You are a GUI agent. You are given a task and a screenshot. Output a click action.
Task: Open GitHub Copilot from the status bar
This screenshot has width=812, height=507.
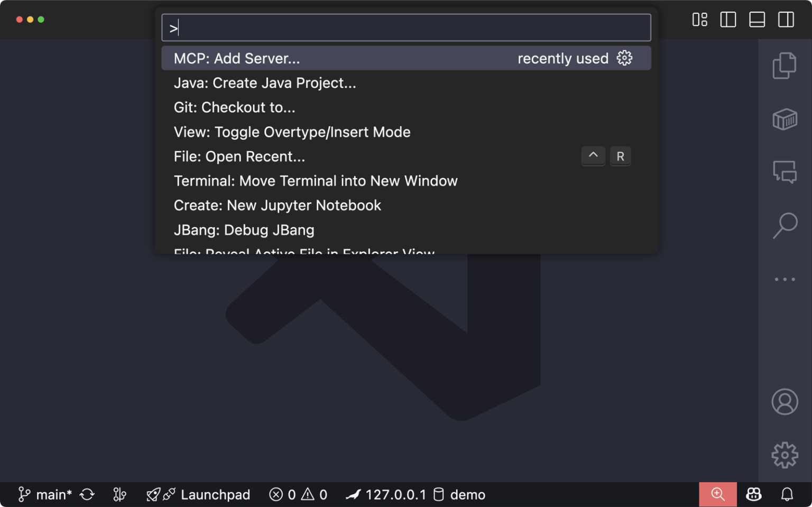point(754,494)
